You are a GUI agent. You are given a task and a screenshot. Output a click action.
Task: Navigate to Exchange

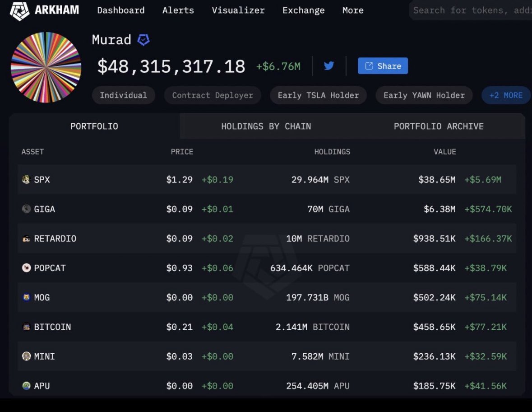pyautogui.click(x=303, y=10)
